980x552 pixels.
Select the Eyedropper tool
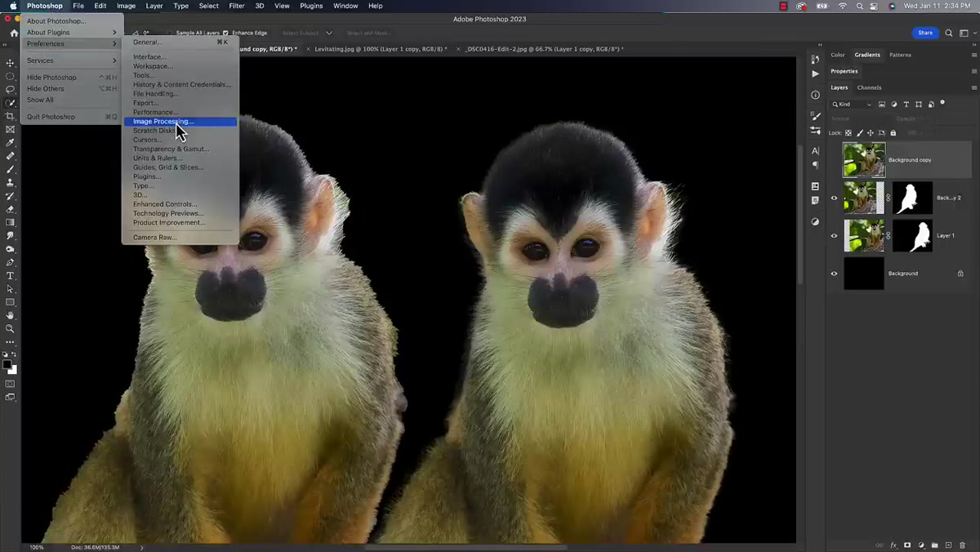[x=10, y=143]
